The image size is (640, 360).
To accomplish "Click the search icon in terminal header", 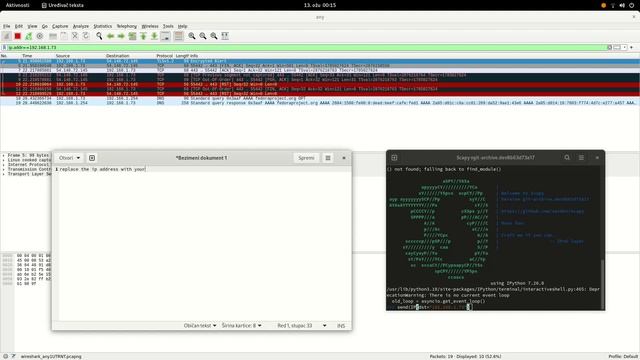I will click(x=567, y=158).
